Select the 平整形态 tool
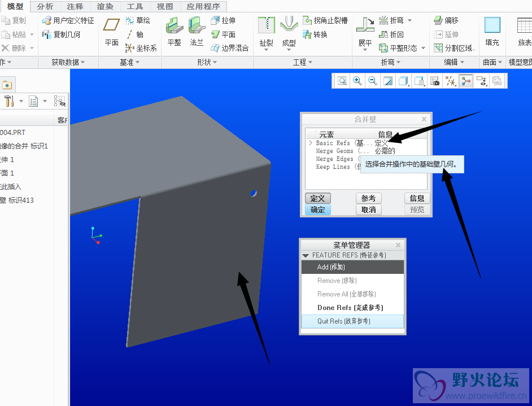Image resolution: width=532 pixels, height=406 pixels. point(398,48)
